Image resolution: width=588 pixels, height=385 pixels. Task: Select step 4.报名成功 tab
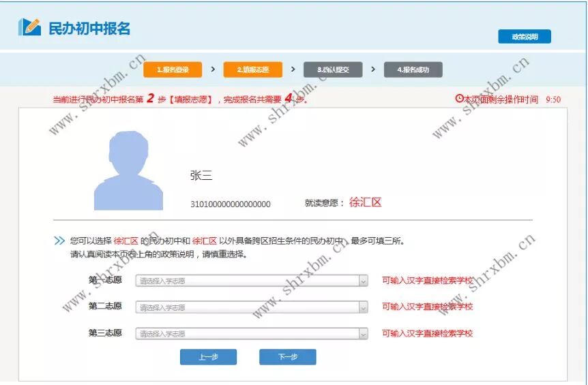point(413,70)
